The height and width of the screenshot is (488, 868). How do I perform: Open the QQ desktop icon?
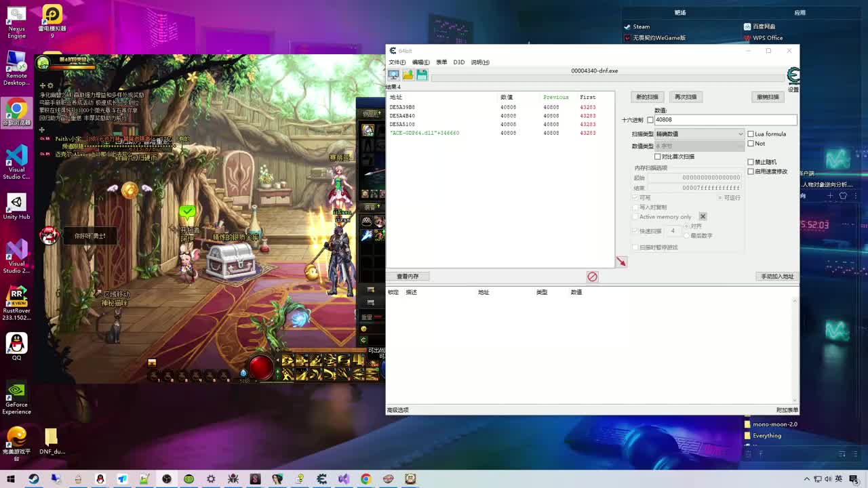[x=16, y=346]
